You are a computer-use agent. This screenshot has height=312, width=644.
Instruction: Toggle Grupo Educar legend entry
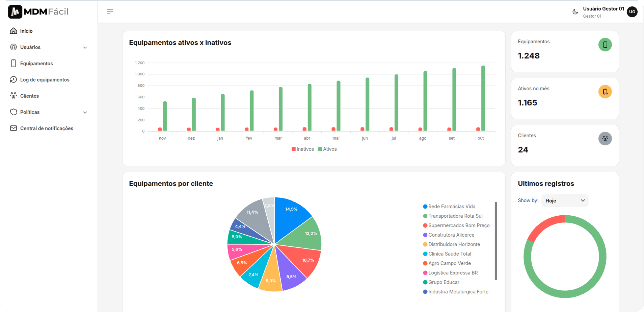pyautogui.click(x=441, y=282)
